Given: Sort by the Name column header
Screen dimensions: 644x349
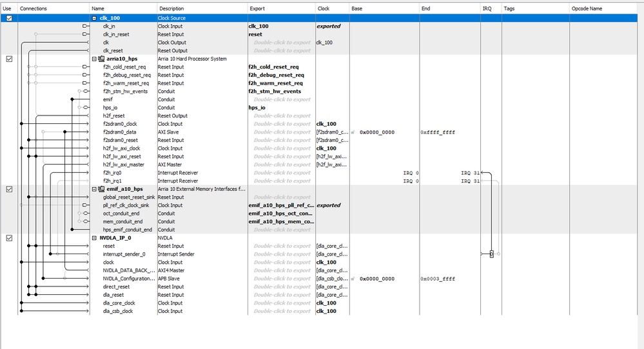Looking at the screenshot, I should 98,8.
